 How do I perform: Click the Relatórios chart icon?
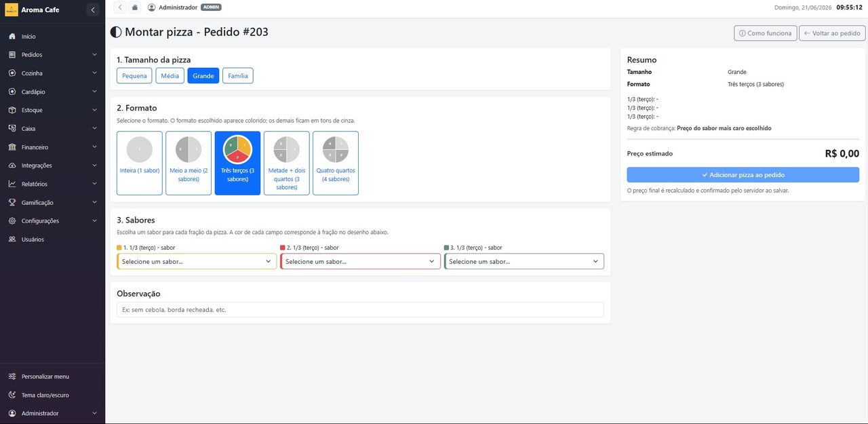[12, 184]
